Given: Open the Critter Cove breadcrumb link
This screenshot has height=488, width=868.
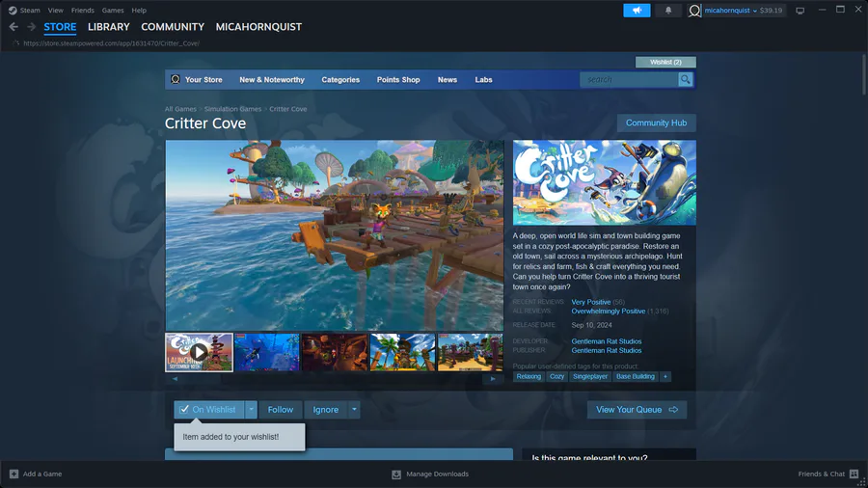Looking at the screenshot, I should [x=287, y=109].
